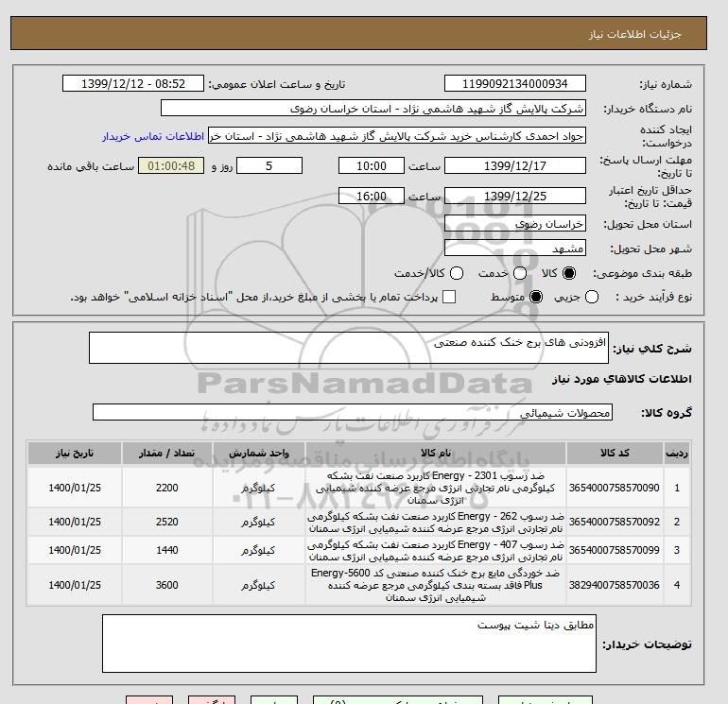This screenshot has width=728, height=704.
Task: Click the need date 1400/01/25 in row 1
Action: pos(75,488)
